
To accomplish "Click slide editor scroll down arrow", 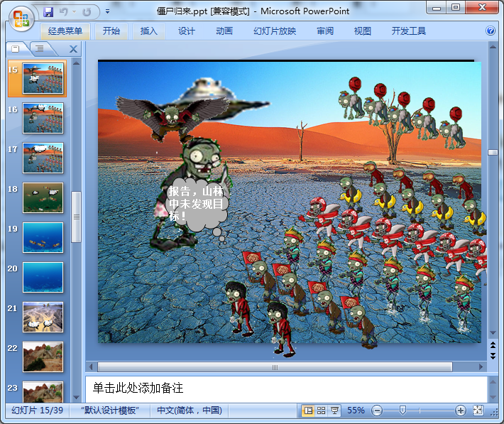I will (493, 333).
